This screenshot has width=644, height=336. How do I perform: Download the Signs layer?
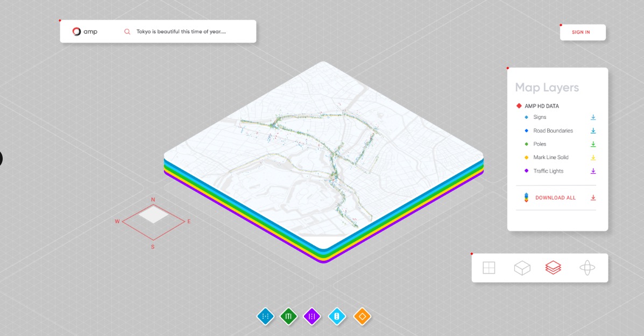click(593, 117)
